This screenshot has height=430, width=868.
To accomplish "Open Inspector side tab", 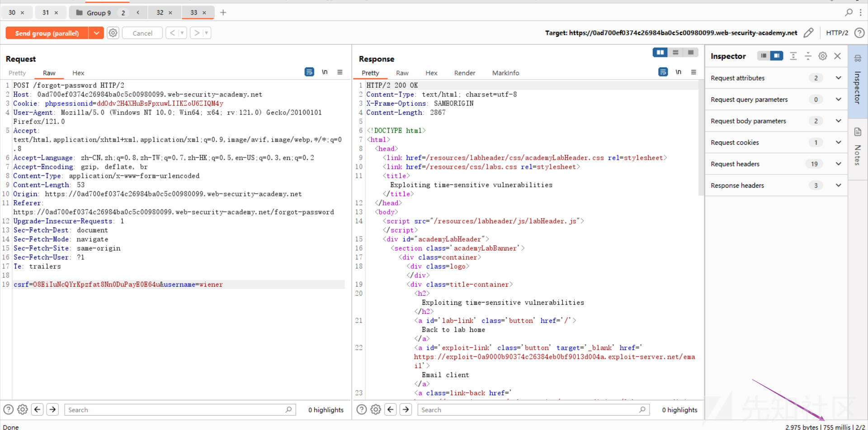I will point(858,81).
